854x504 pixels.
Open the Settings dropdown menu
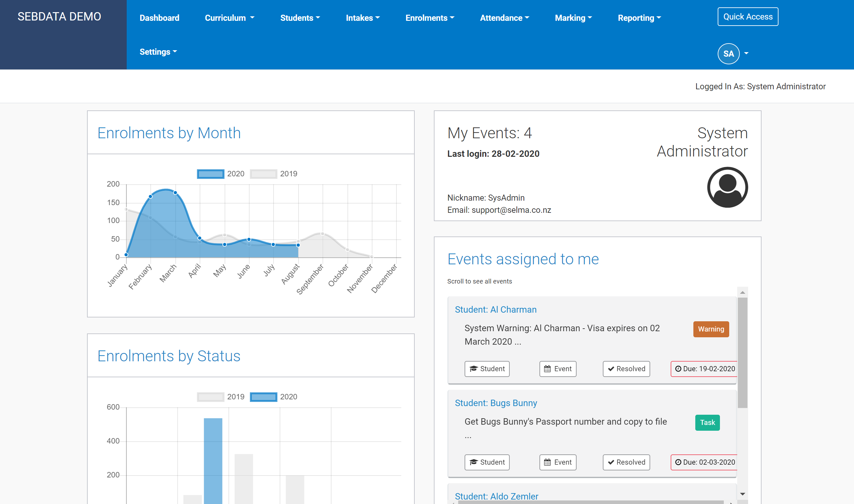(158, 52)
